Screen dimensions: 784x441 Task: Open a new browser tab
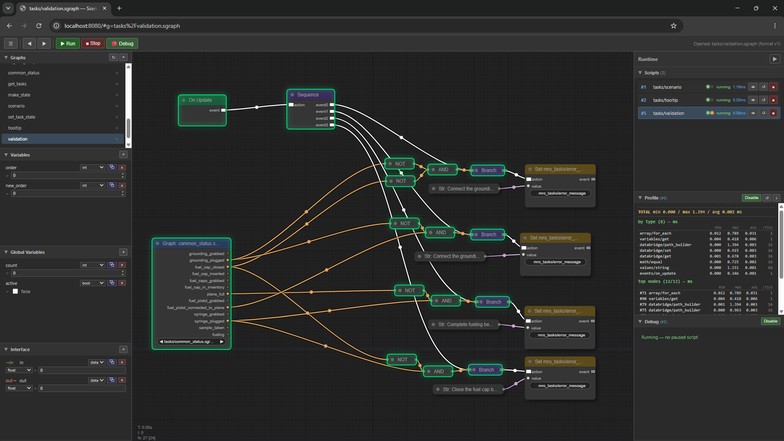click(x=119, y=8)
